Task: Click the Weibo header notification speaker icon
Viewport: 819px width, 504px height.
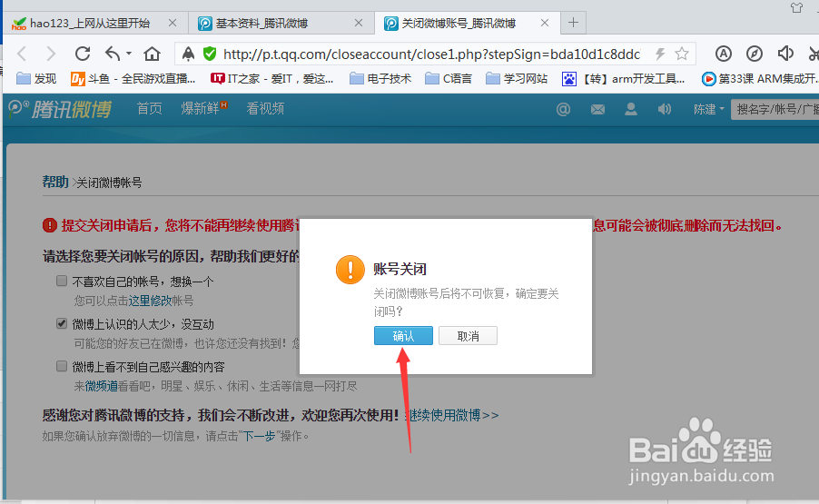Action: coord(665,109)
